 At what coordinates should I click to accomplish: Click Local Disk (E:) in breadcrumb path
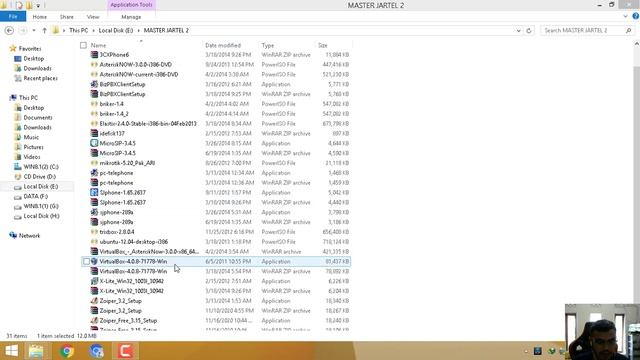pos(116,31)
